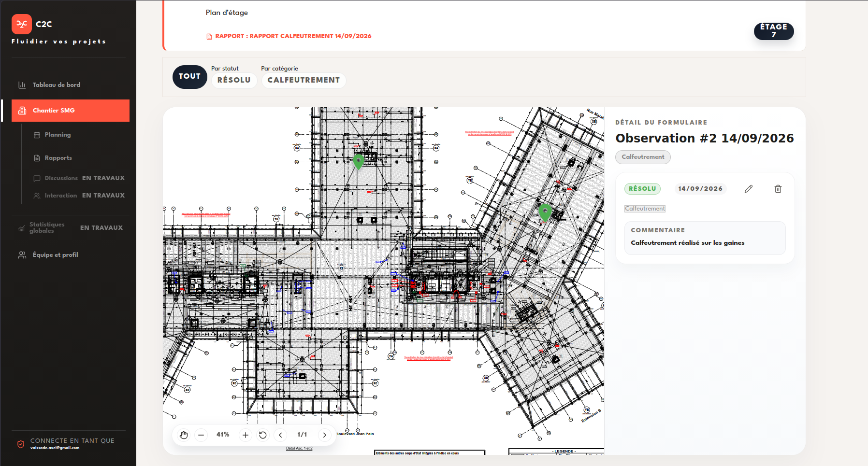This screenshot has height=466, width=868.
Task: Activate the hand pan tool
Action: tap(184, 435)
